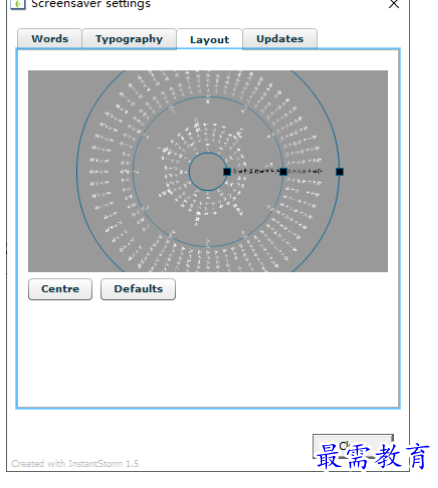Select the middle circle radius handle
This screenshot has height=488, width=438.
(283, 172)
